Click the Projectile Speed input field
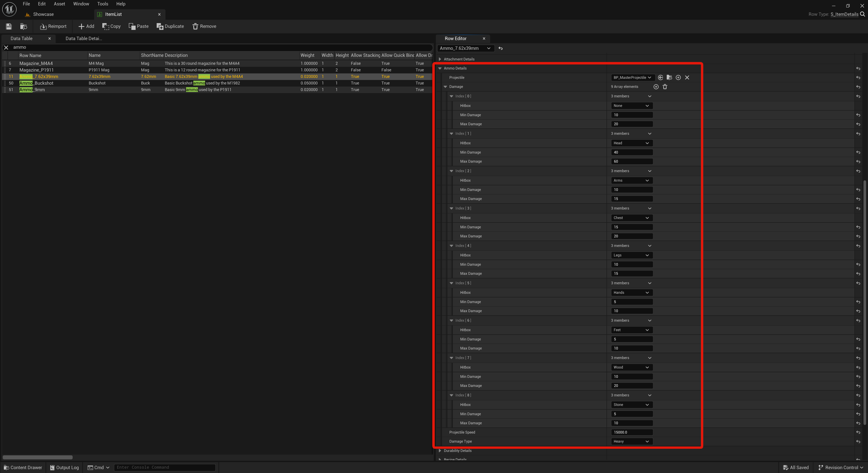 click(631, 432)
